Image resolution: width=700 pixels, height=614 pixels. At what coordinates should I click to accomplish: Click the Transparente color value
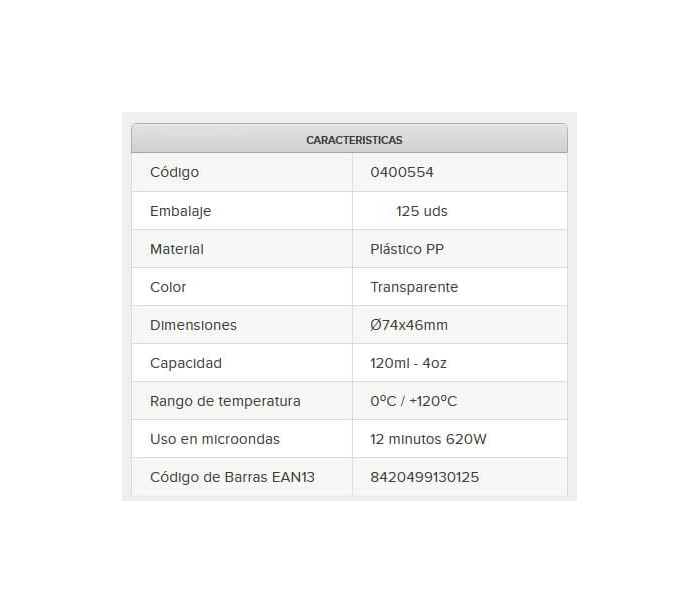tap(414, 287)
